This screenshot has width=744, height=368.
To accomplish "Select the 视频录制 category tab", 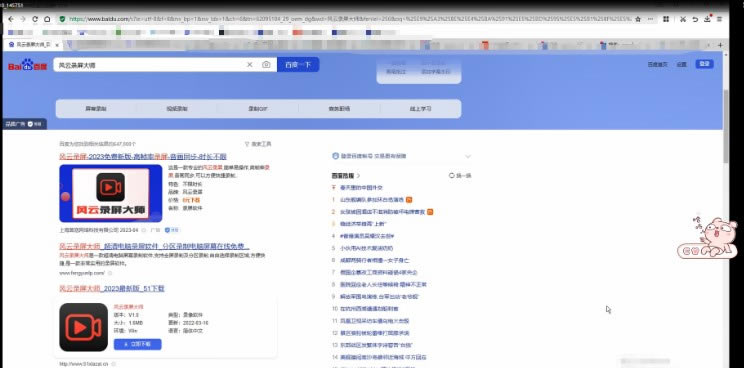I will click(x=177, y=109).
